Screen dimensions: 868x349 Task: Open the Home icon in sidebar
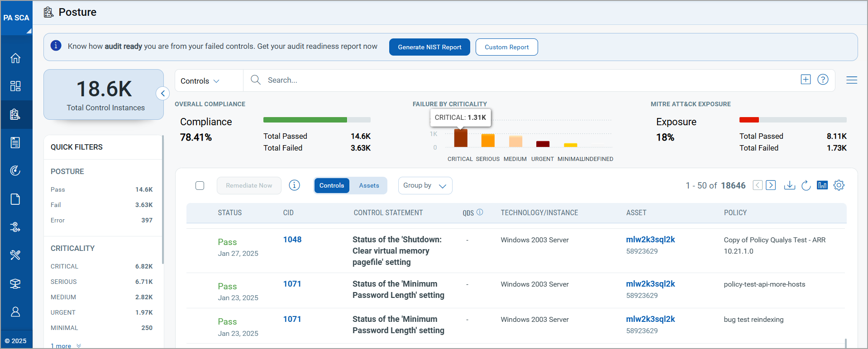click(15, 58)
